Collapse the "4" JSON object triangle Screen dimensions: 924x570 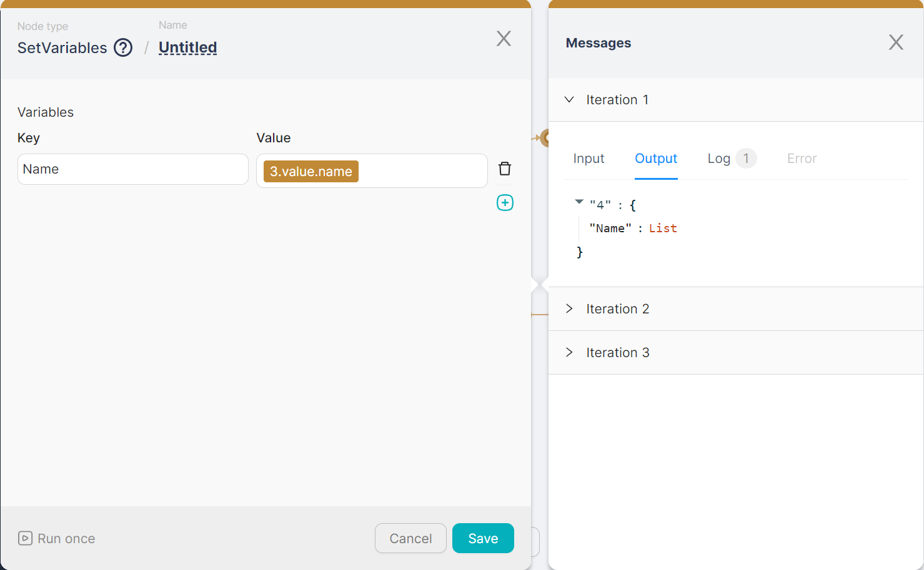pos(579,202)
